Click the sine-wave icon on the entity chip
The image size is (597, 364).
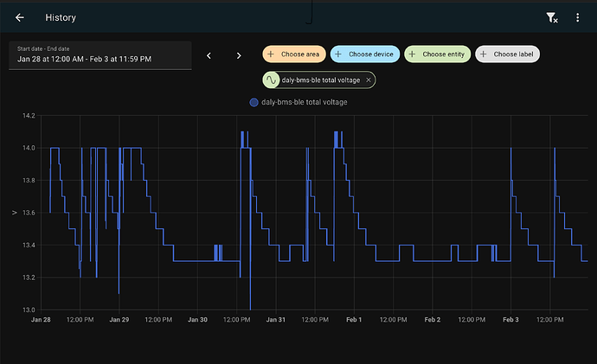pos(272,80)
